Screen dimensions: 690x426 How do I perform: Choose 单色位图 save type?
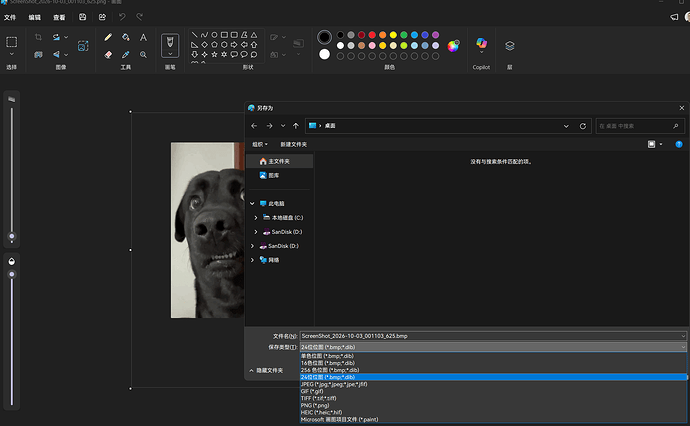click(493, 356)
